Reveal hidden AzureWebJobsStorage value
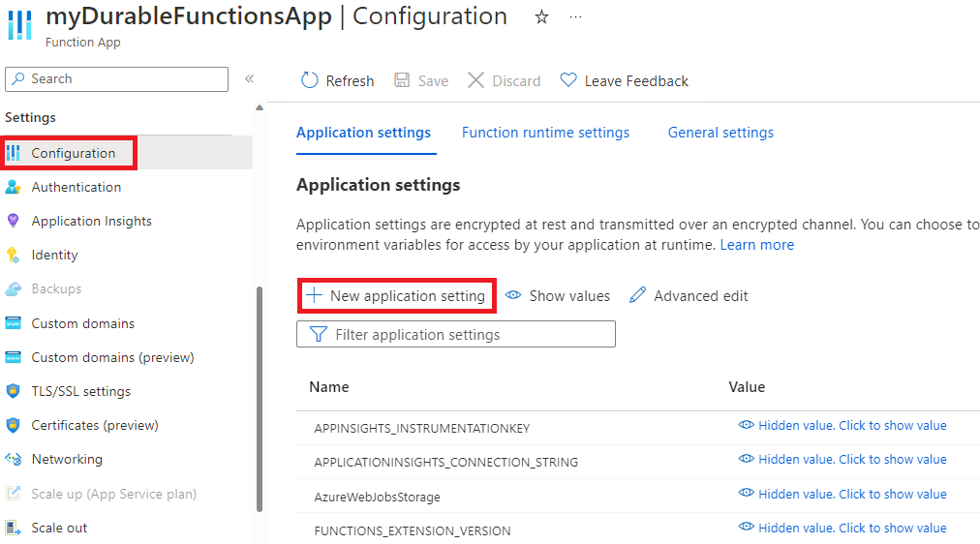Viewport: 980px width, 544px height. point(842,494)
